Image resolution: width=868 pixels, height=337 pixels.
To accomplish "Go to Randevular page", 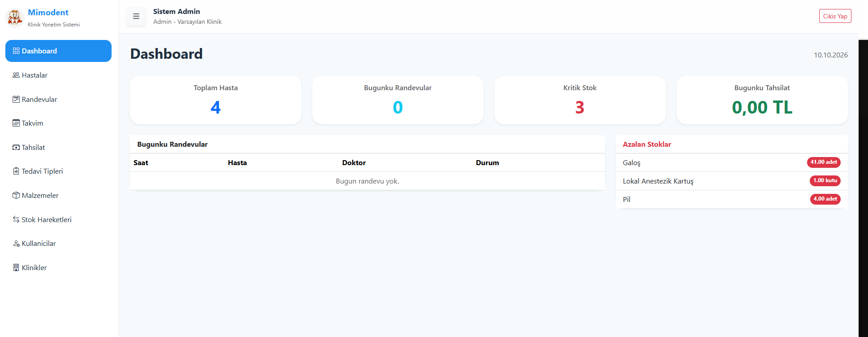I will (58, 99).
